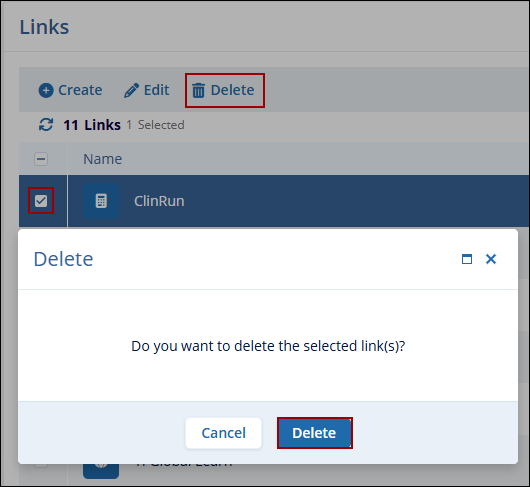Refresh the links list
The height and width of the screenshot is (487, 530).
pos(46,125)
